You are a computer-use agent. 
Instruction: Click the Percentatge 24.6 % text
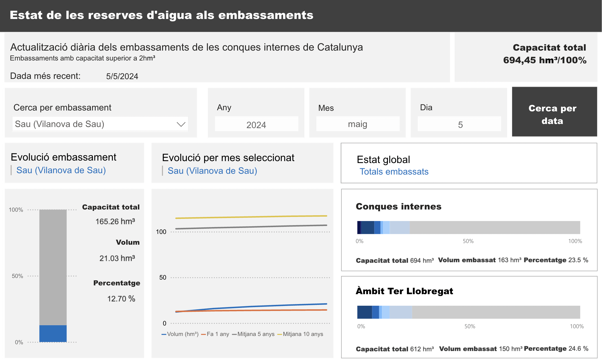pyautogui.click(x=556, y=349)
